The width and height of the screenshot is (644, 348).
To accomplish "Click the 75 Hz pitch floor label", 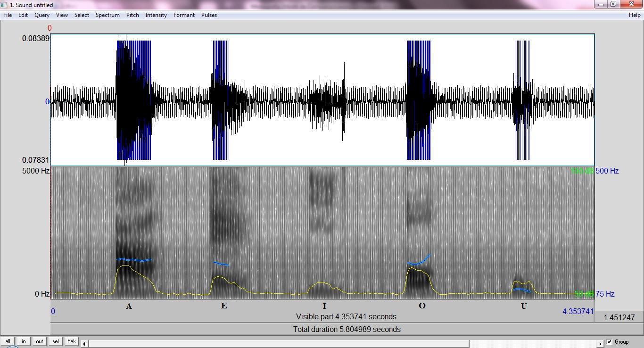I will click(x=605, y=294).
